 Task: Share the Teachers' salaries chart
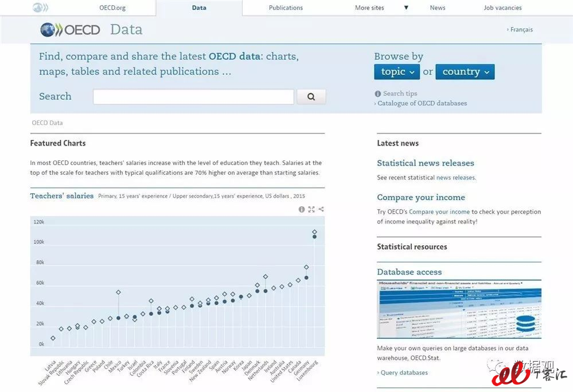321,209
